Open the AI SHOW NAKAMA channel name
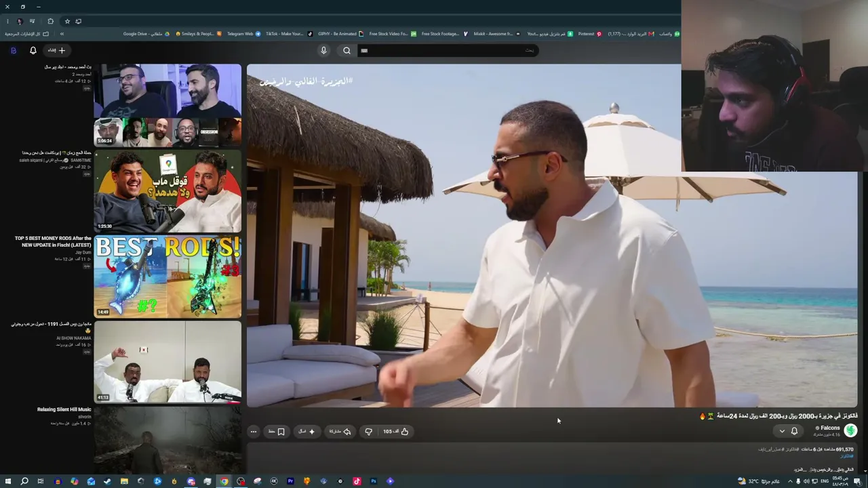Image resolution: width=868 pixels, height=488 pixels. tap(74, 338)
